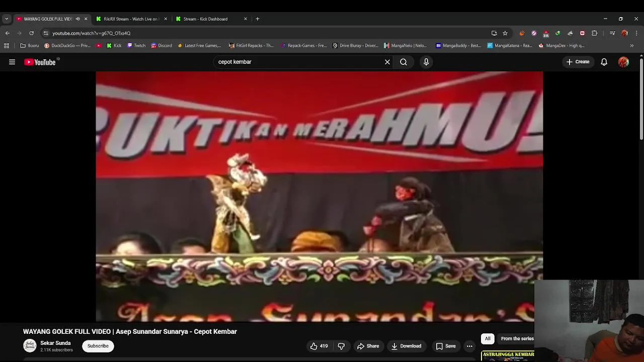Open the MangaDex bookmark
This screenshot has height=362, width=644.
tap(561, 45)
